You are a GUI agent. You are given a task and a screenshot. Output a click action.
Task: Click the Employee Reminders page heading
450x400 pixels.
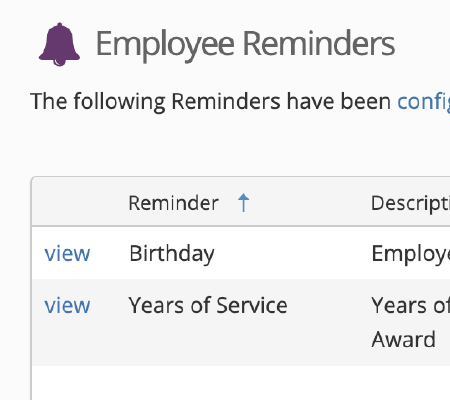click(x=245, y=44)
